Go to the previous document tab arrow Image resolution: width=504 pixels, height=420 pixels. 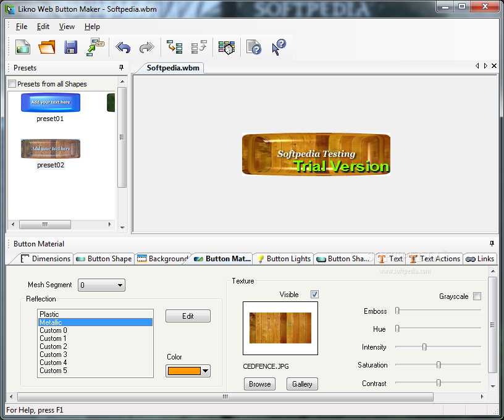[x=477, y=66]
